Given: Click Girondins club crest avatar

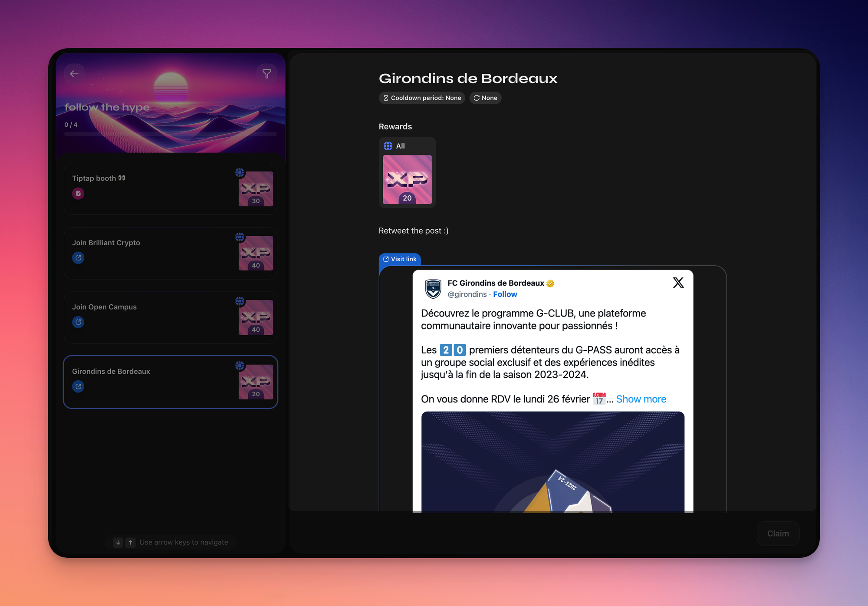Looking at the screenshot, I should [x=433, y=289].
